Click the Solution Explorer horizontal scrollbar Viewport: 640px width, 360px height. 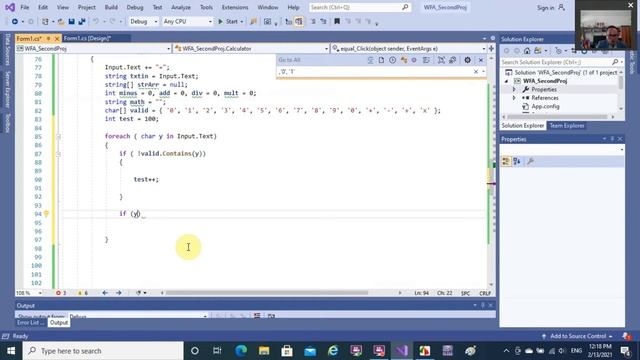click(557, 117)
